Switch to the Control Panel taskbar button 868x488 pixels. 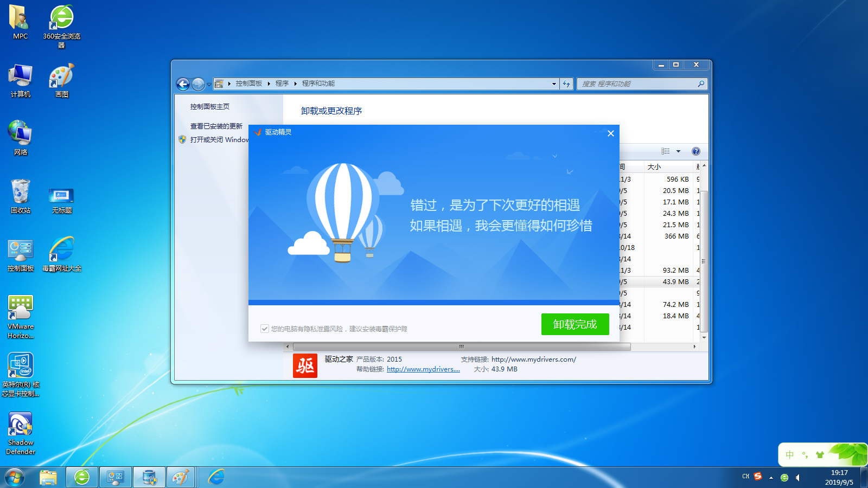point(116,477)
